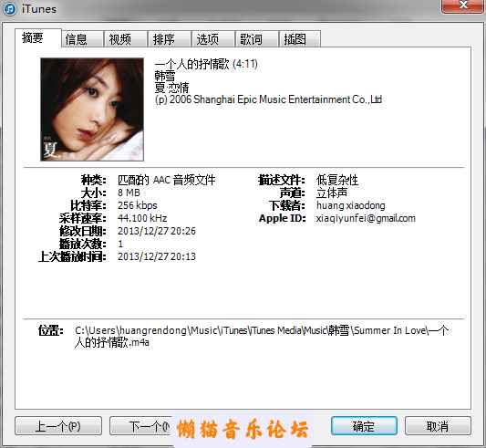Screen dimensions: 486x448
Task: Click the file location path text
Action: [x=262, y=337]
